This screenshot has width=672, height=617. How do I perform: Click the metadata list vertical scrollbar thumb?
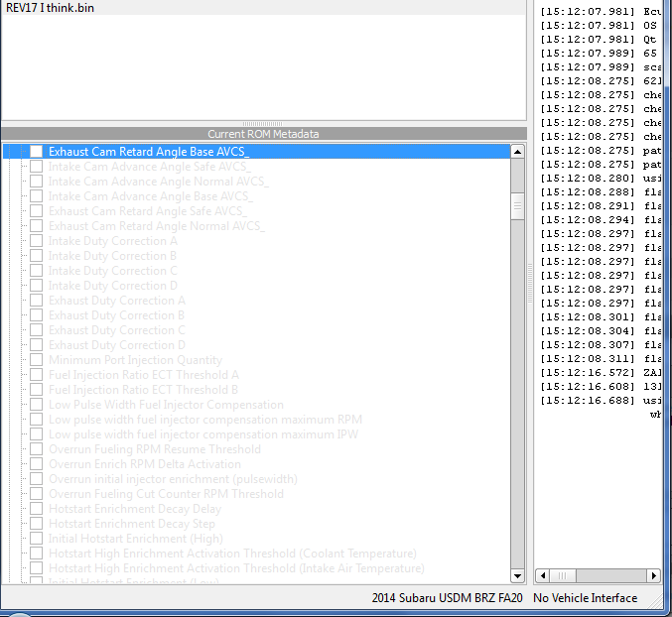(x=517, y=204)
